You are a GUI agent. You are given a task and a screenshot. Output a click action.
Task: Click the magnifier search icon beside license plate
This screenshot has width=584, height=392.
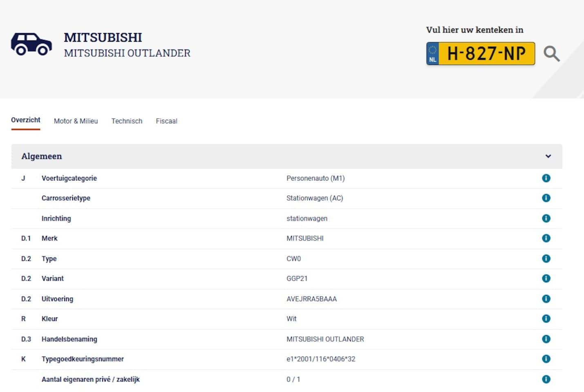tap(551, 53)
